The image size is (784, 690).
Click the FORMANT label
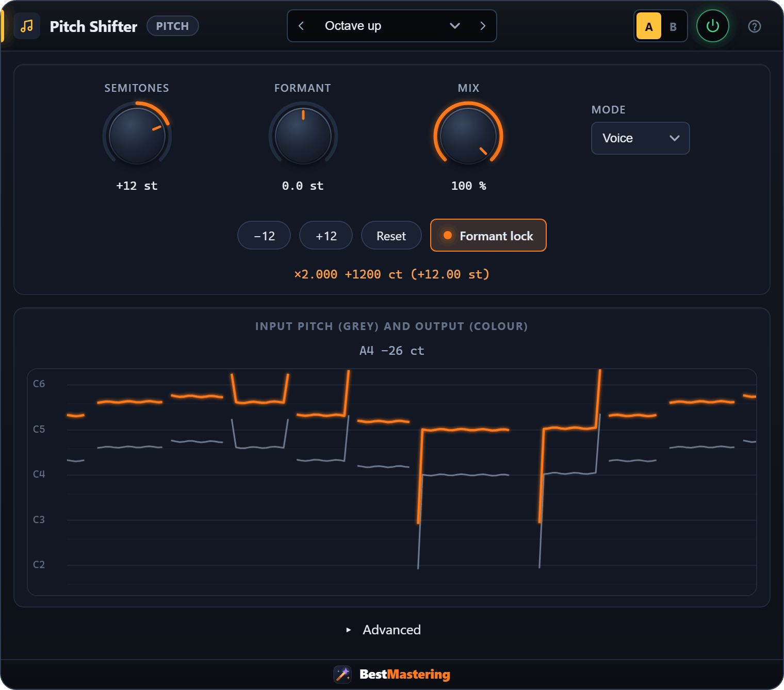click(303, 88)
